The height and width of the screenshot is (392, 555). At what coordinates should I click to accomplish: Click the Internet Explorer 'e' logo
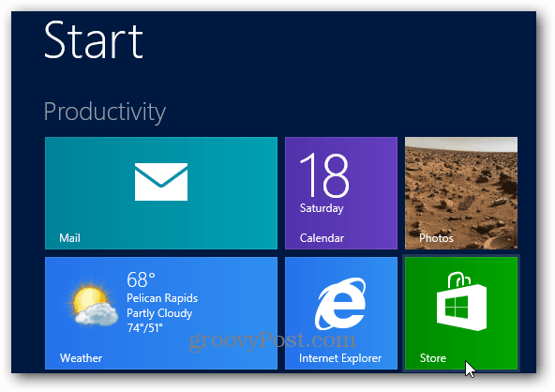pos(340,303)
